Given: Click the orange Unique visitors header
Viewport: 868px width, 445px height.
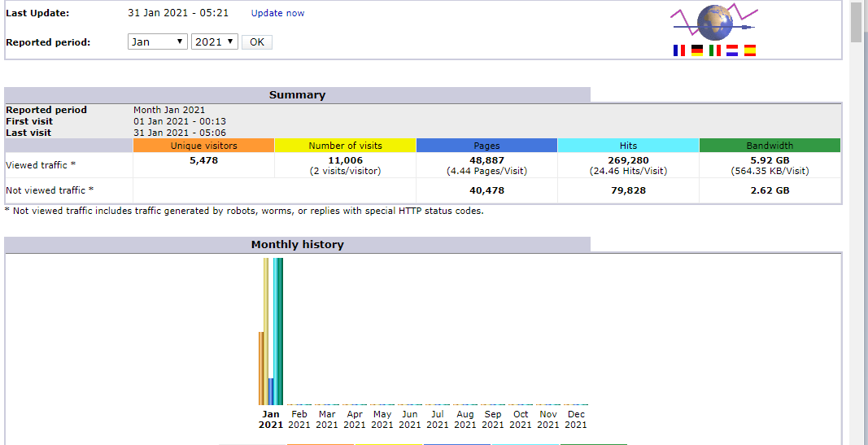Looking at the screenshot, I should coord(203,146).
